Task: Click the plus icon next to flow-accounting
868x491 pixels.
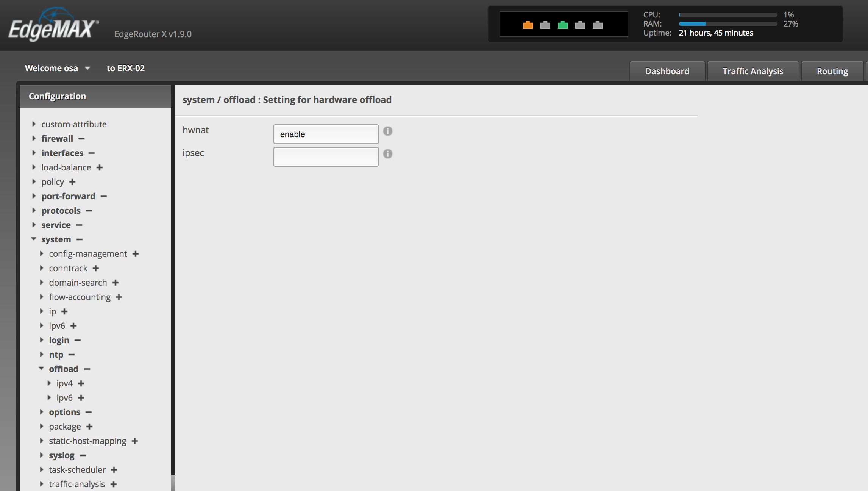Action: click(x=119, y=297)
